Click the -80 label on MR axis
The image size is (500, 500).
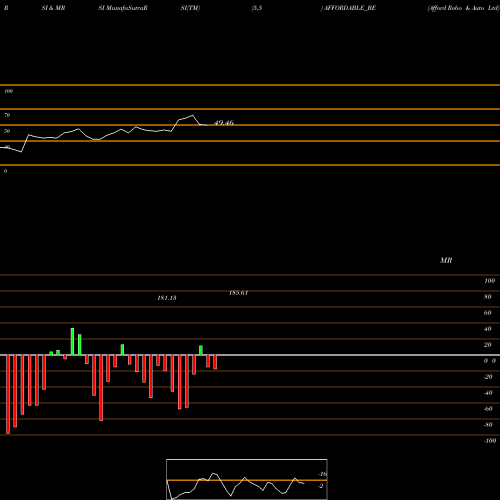click(488, 425)
